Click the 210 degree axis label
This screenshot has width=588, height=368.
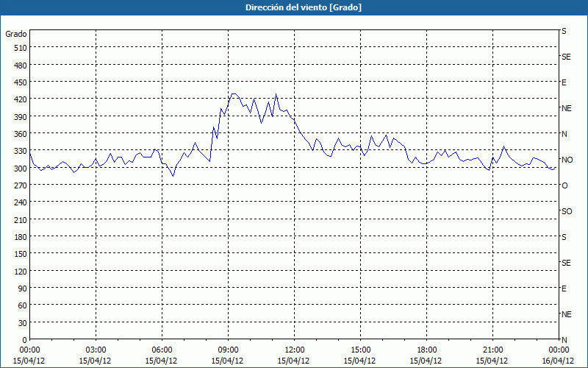[21, 220]
